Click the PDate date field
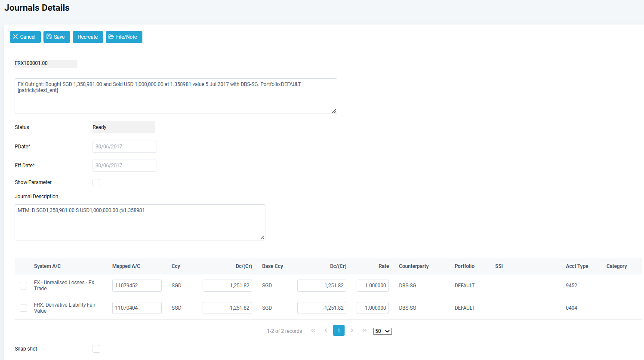 (124, 147)
